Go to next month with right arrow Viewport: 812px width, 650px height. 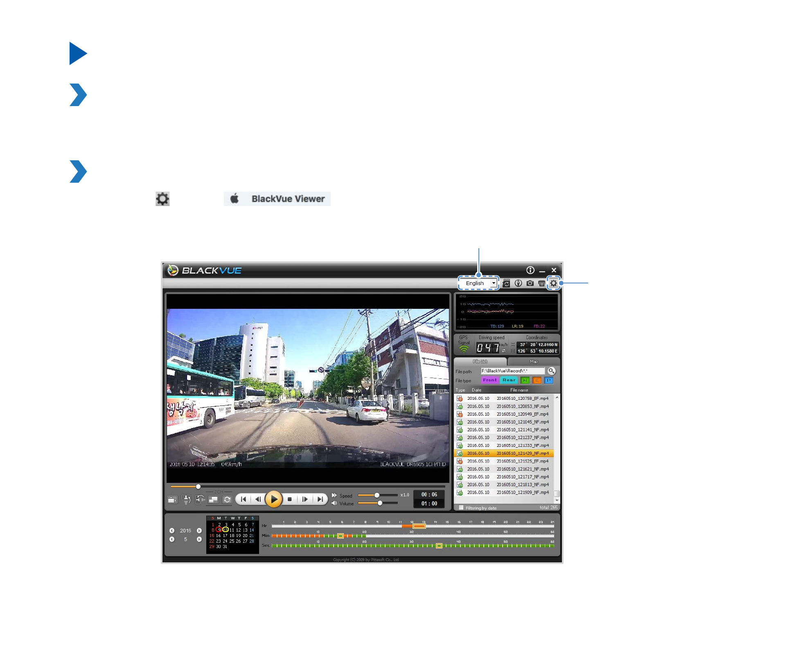pyautogui.click(x=199, y=539)
